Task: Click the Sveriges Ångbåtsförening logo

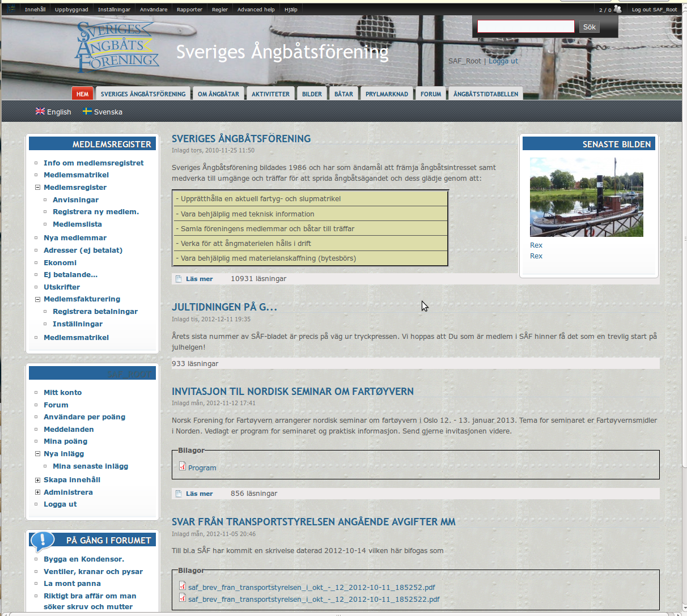Action: coord(116,48)
